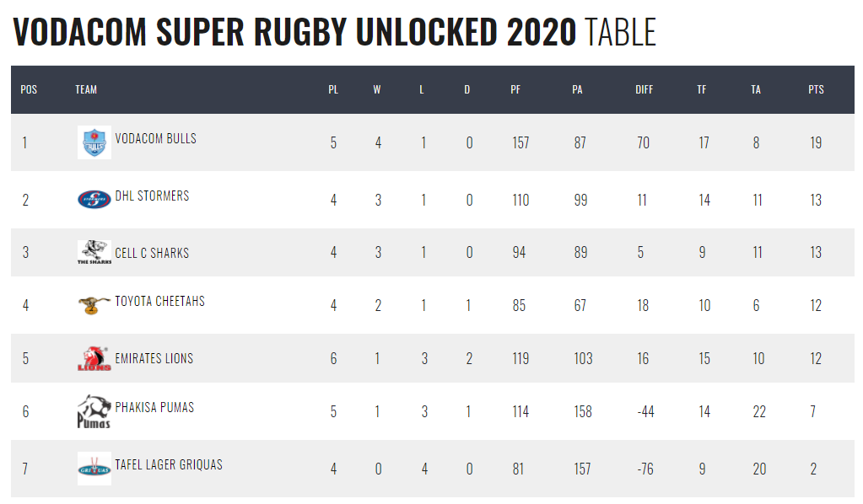
Task: Select the TAFEL LAGER GRIQUAS team name
Action: [x=169, y=464]
